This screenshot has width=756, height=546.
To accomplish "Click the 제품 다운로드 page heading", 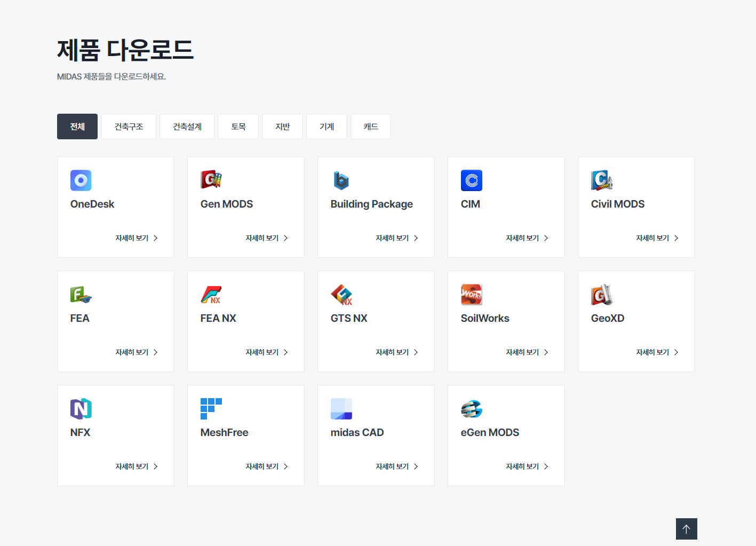I will coord(125,50).
